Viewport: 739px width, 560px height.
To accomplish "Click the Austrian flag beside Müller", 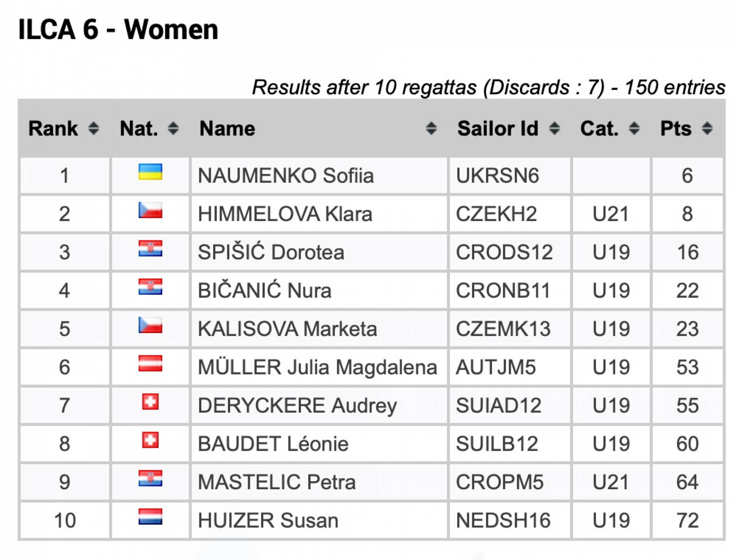I will (150, 363).
